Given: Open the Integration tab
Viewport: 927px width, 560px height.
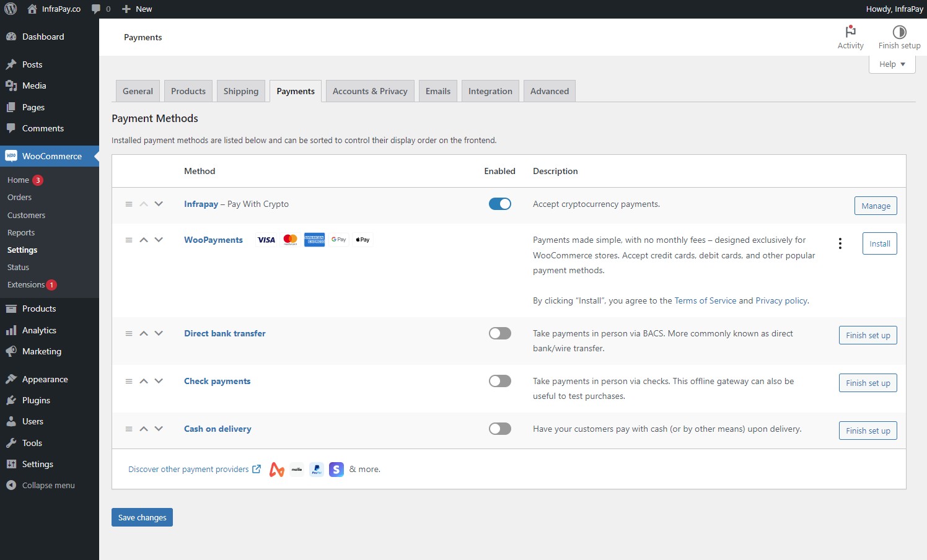Looking at the screenshot, I should coord(490,91).
